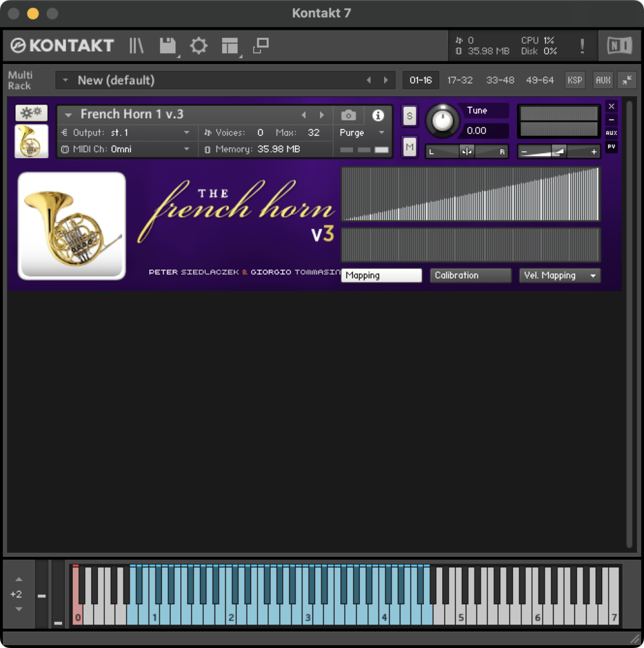
Task: Minimize instrument header with minus button
Action: click(x=612, y=120)
